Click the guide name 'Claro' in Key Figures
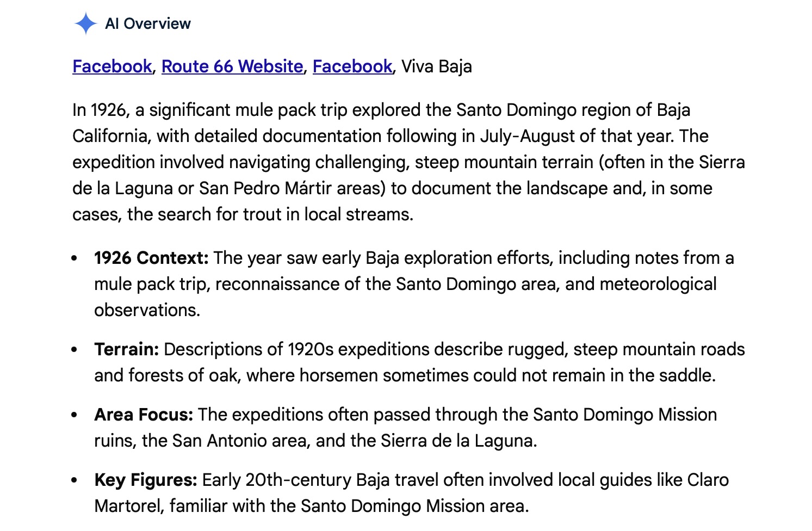Screen dimensions: 812x531 pyautogui.click(x=708, y=480)
